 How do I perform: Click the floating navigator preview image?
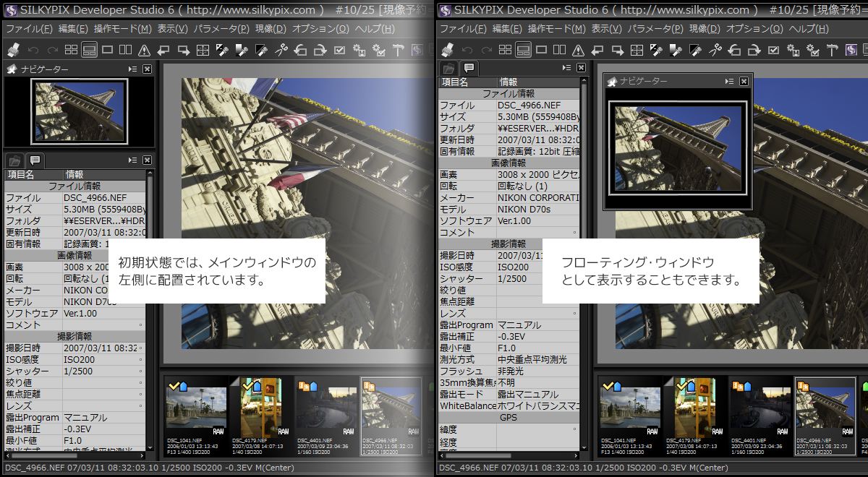tap(677, 147)
